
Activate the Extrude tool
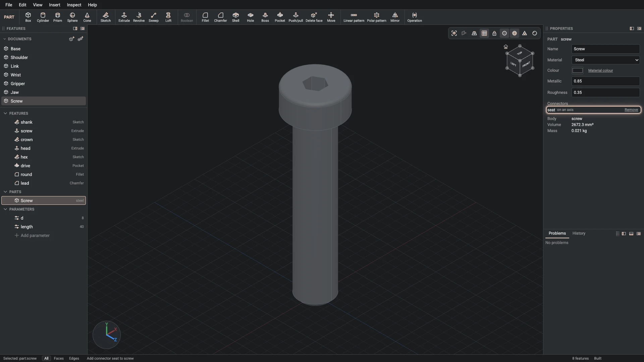pyautogui.click(x=124, y=17)
